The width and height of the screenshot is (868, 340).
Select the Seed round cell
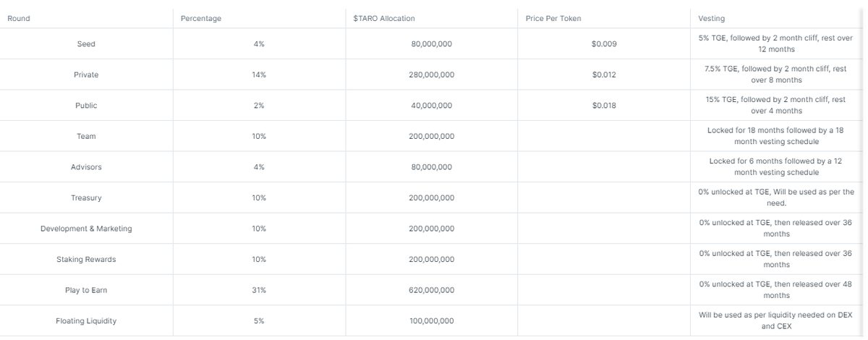click(x=86, y=44)
